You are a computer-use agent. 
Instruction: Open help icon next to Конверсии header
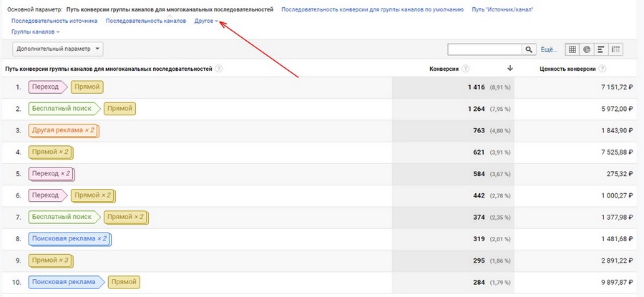(x=465, y=69)
